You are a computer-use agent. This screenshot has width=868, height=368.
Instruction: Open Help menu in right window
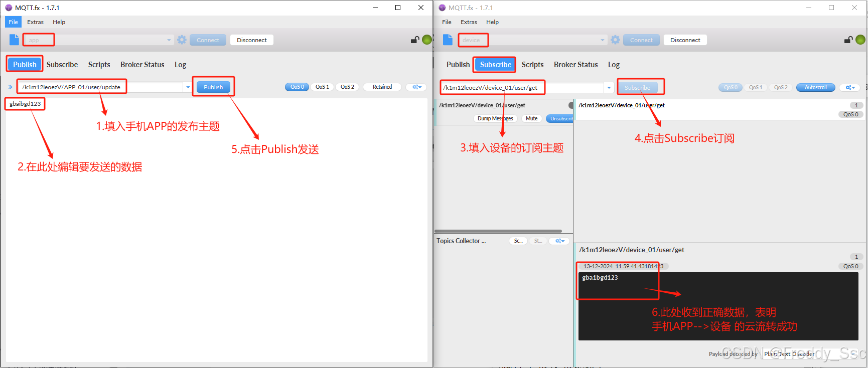493,22
